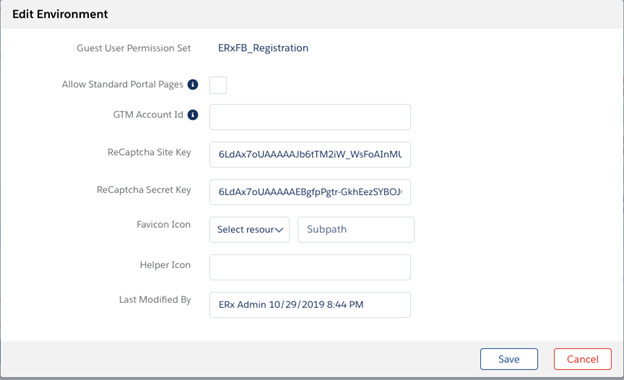
Task: Click the Favicon Icon field label
Action: click(164, 224)
